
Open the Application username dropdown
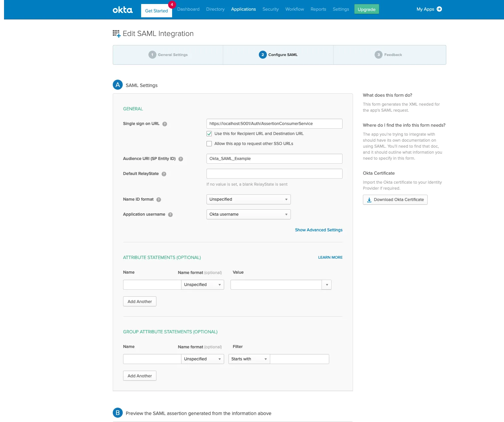point(286,214)
